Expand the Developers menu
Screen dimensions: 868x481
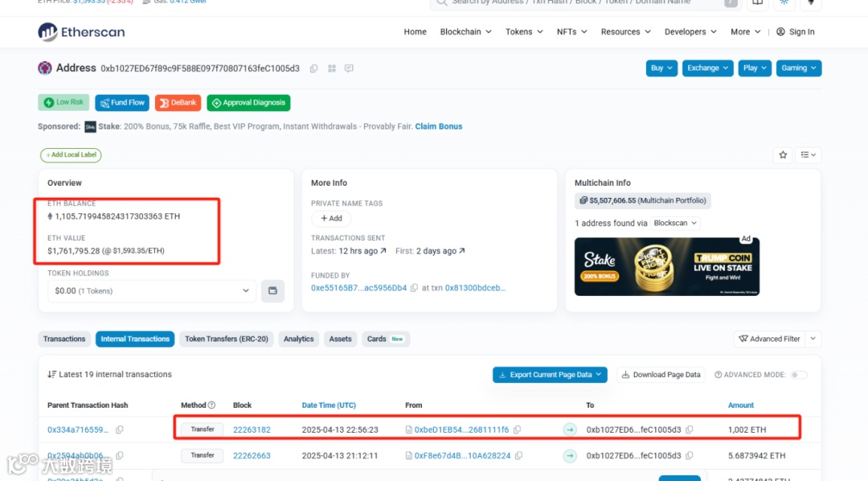click(690, 32)
